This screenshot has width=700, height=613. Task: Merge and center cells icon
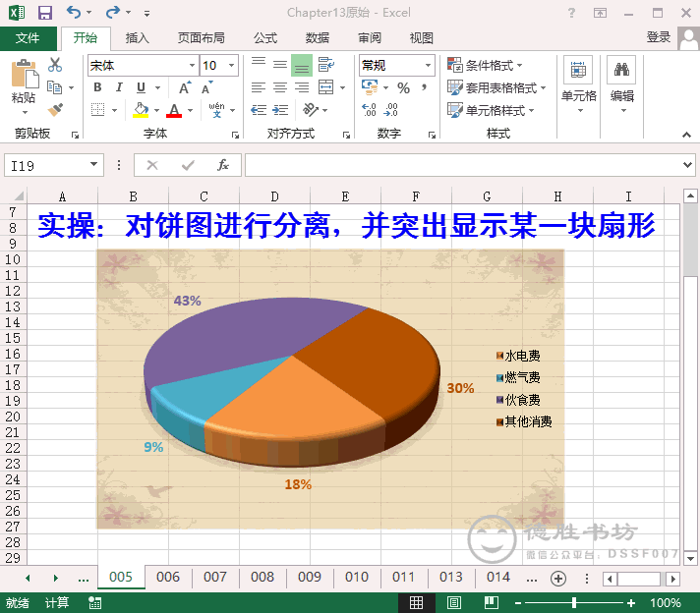[325, 87]
